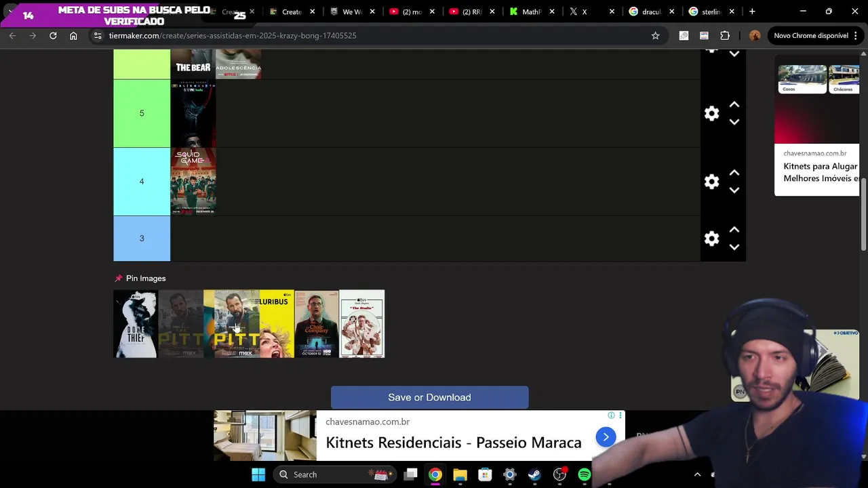This screenshot has width=868, height=488.
Task: Open the Kitnets Residenciais banner ad arrow
Action: click(x=606, y=437)
